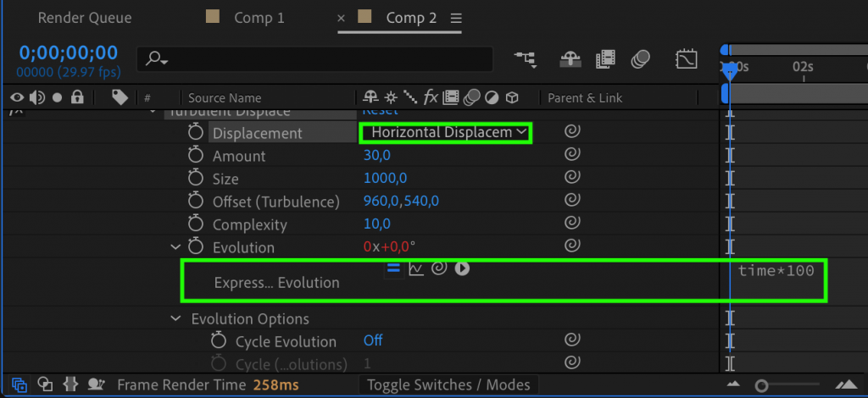Open the expression language menu play icon
The image size is (868, 398).
pyautogui.click(x=462, y=268)
